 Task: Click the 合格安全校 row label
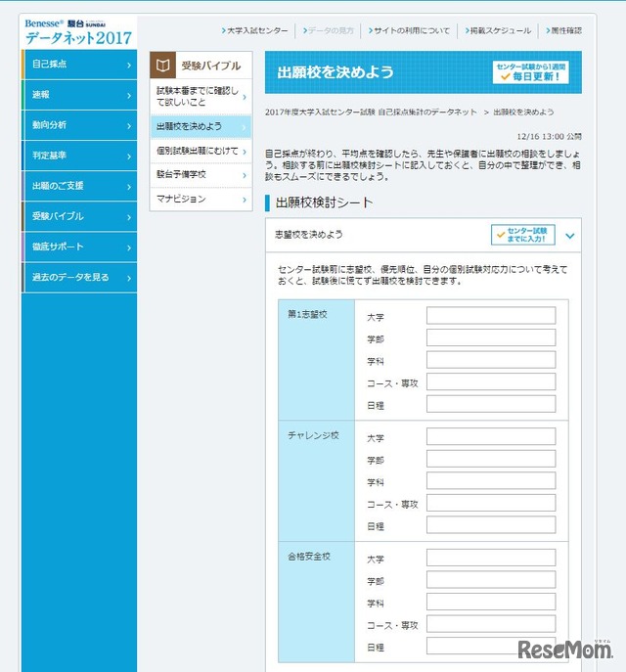point(308,557)
